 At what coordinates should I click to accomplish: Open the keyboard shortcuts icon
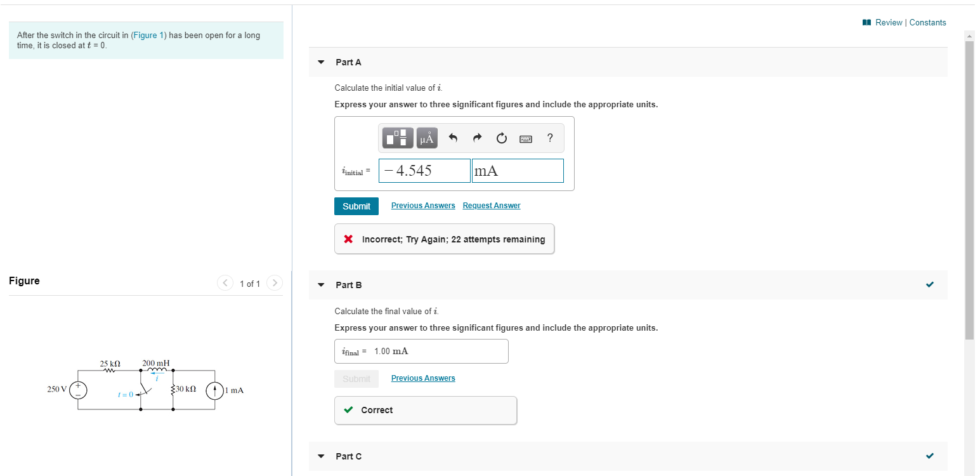[525, 138]
